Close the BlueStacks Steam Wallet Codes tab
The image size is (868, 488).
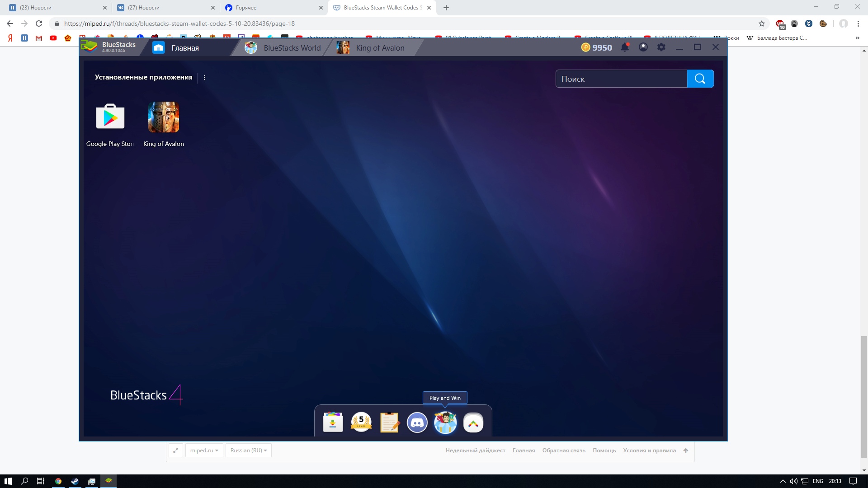(x=429, y=8)
